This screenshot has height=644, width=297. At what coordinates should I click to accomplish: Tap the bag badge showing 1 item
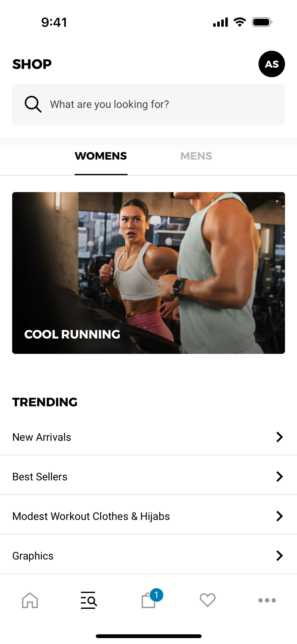click(x=157, y=595)
